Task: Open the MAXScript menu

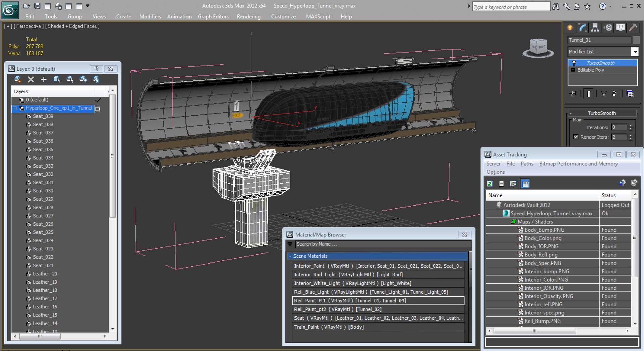Action: pyautogui.click(x=318, y=16)
